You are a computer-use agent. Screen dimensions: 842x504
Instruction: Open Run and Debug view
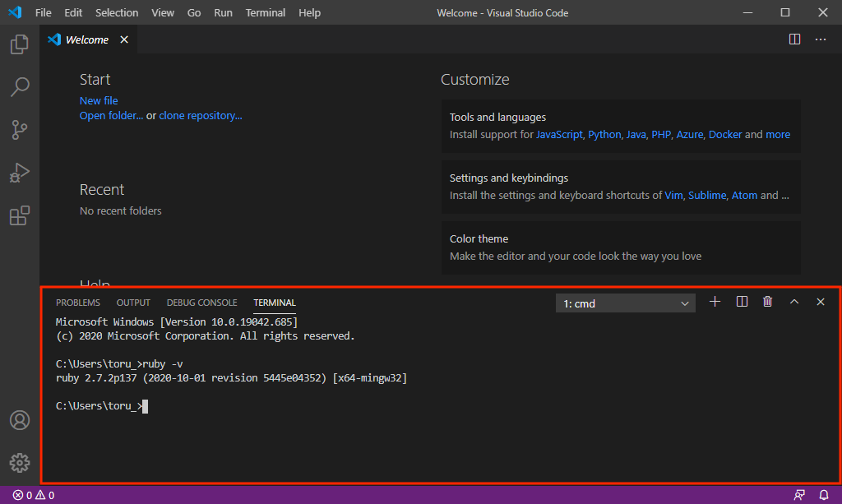pos(20,173)
